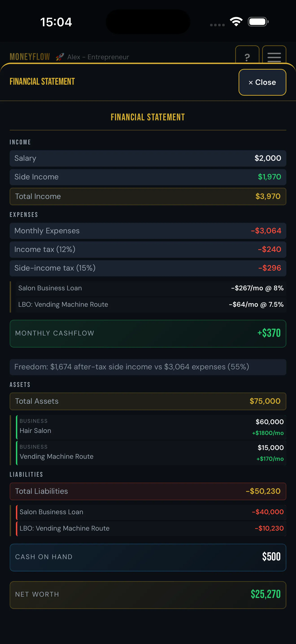Select the Salary income row
This screenshot has height=644, width=296.
coord(148,158)
